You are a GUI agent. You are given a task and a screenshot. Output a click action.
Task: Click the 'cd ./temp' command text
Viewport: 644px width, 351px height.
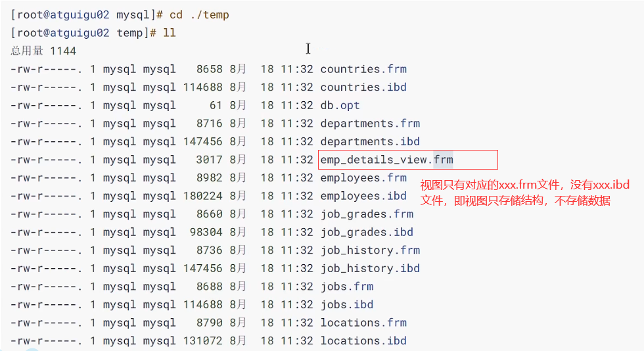[x=199, y=15]
